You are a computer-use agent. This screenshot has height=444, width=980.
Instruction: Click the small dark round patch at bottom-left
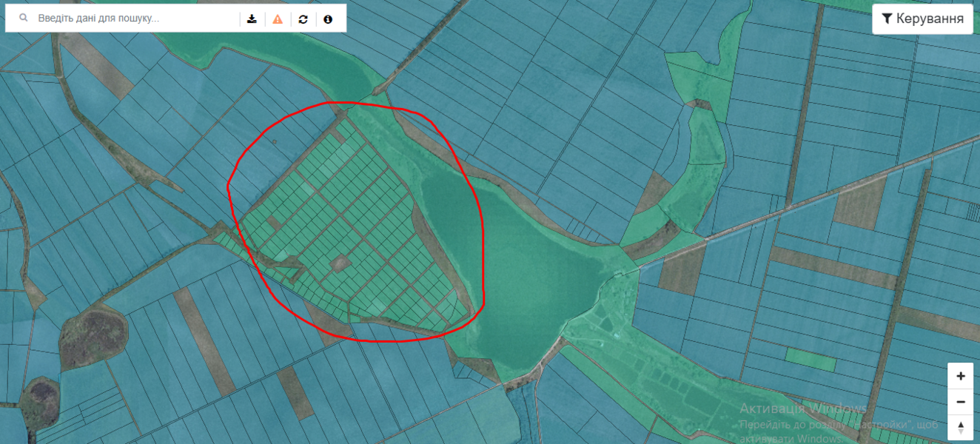click(38, 401)
